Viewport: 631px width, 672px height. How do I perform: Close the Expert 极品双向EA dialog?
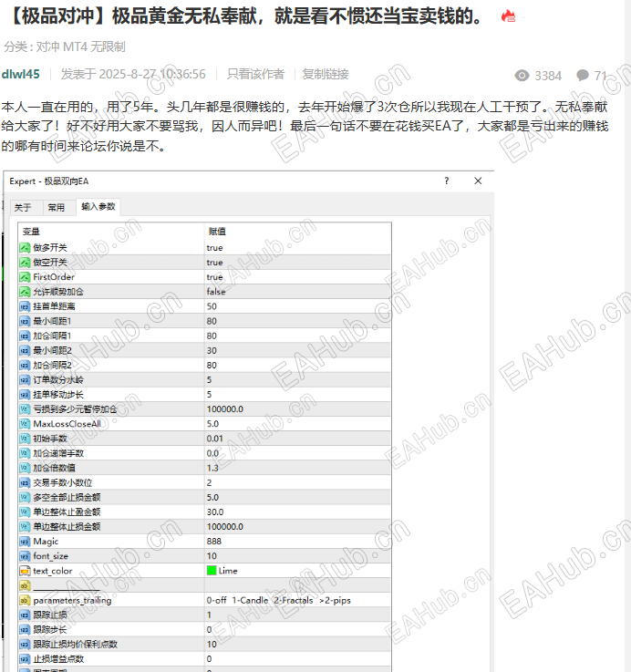click(x=478, y=181)
